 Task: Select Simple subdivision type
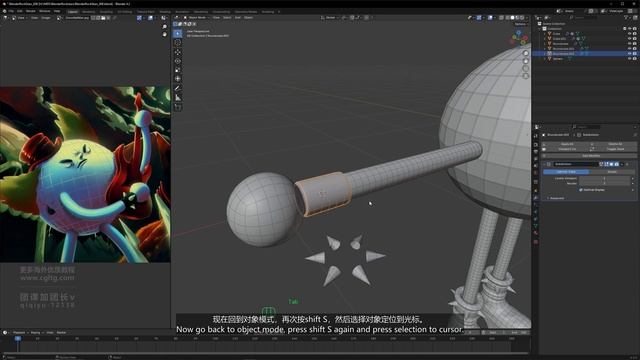pos(611,172)
